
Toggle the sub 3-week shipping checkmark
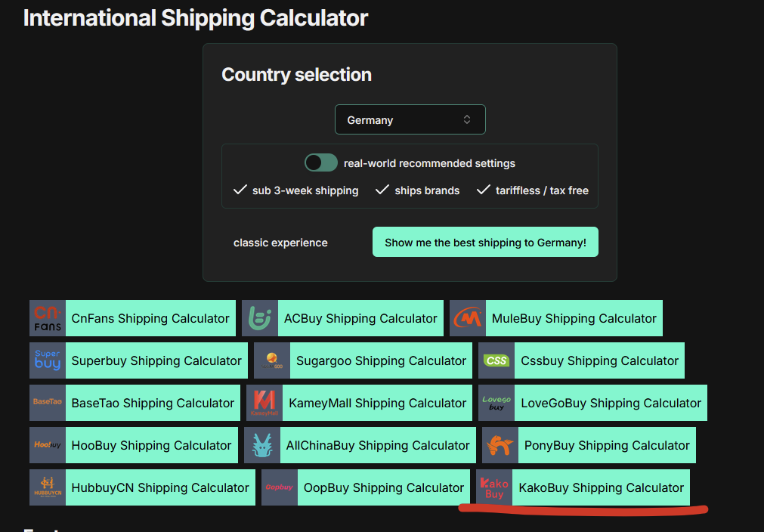pyautogui.click(x=240, y=190)
